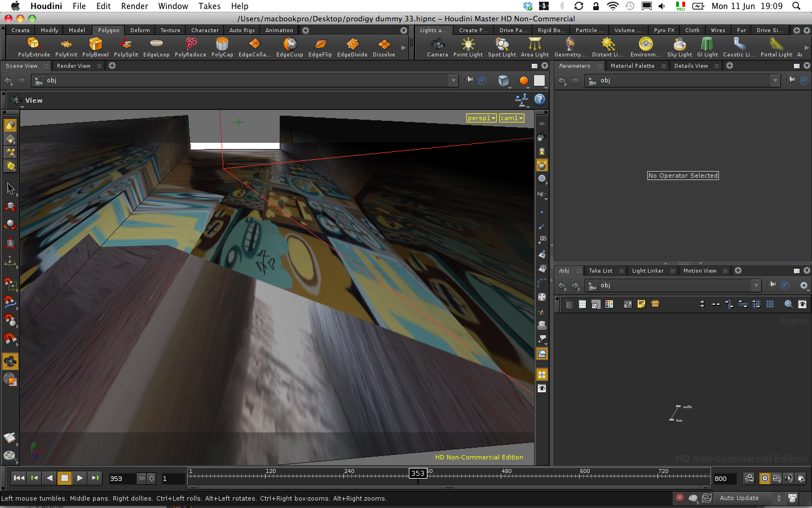Click the Wi-Fi icon in the menu bar
Screen dimensions: 812x508
(x=612, y=6)
